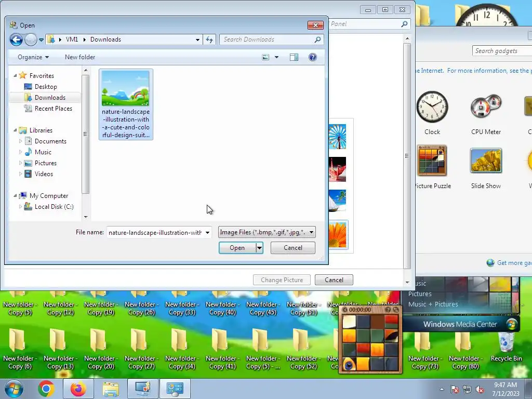
Task: Click the network tray icon
Action: click(467, 389)
